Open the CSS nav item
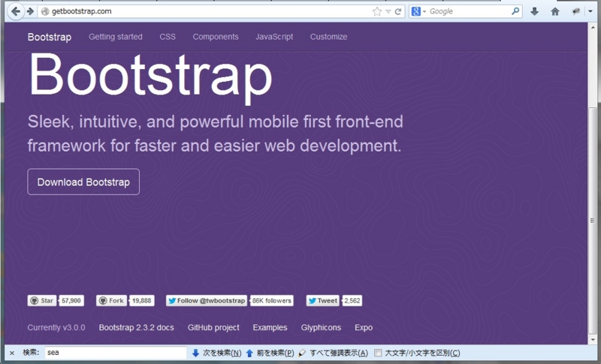The height and width of the screenshot is (364, 601). click(168, 37)
